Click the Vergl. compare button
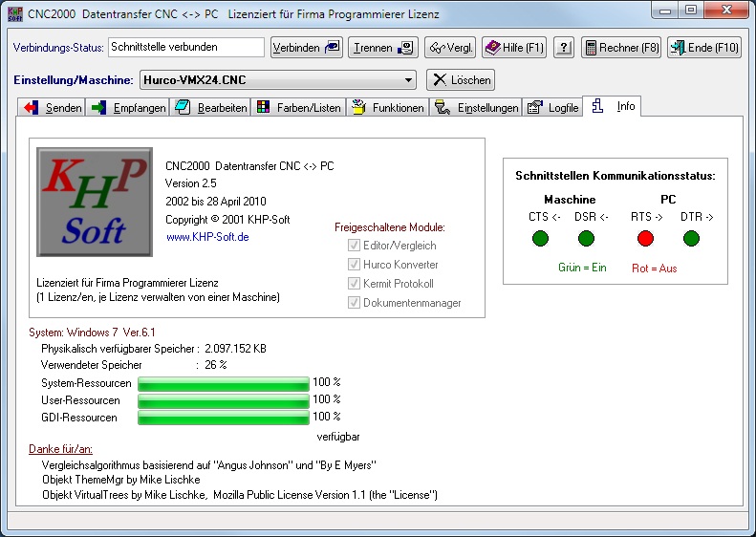The width and height of the screenshot is (756, 537). (x=450, y=48)
